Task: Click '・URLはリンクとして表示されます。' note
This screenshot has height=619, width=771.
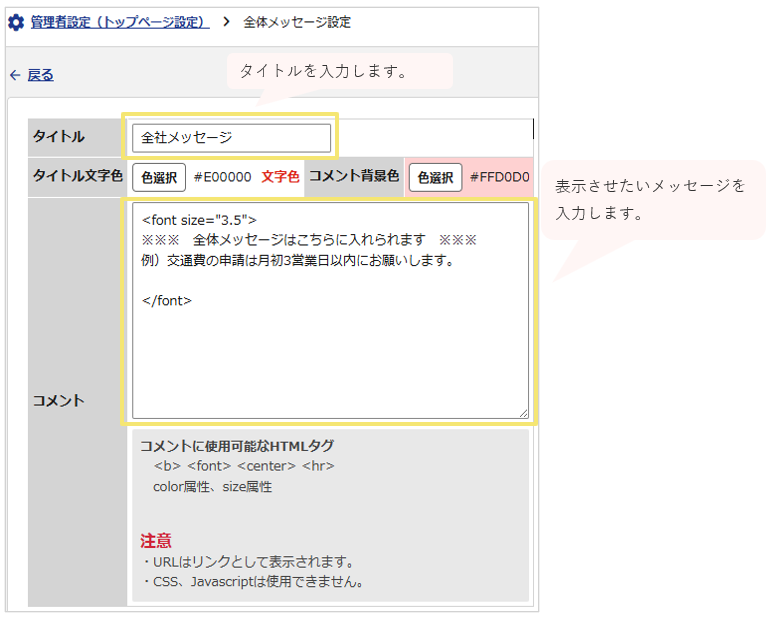Action: click(247, 561)
